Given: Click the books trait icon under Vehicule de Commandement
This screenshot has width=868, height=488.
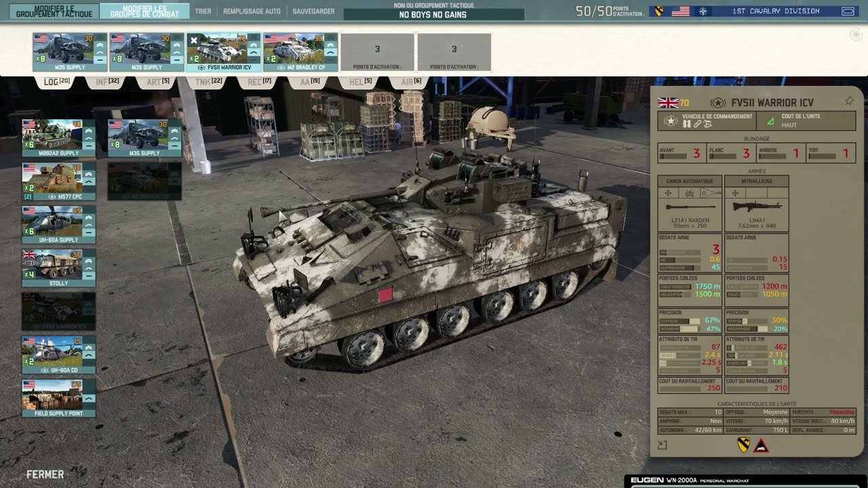Looking at the screenshot, I should (687, 124).
